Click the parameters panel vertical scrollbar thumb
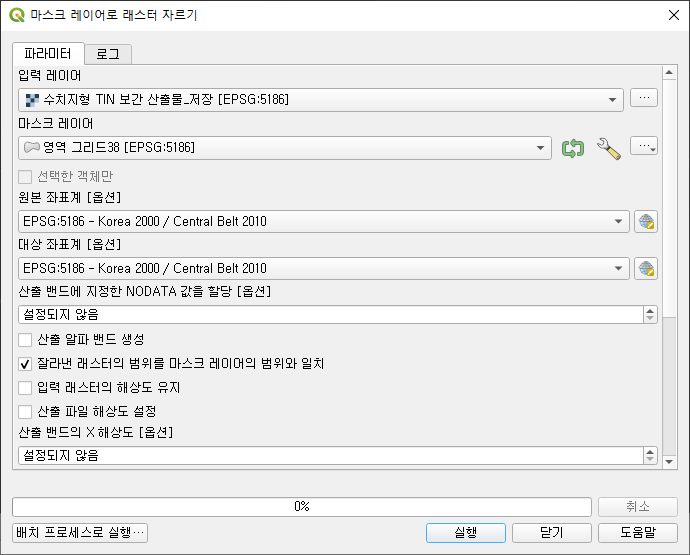This screenshot has height=555, width=690. (669, 198)
